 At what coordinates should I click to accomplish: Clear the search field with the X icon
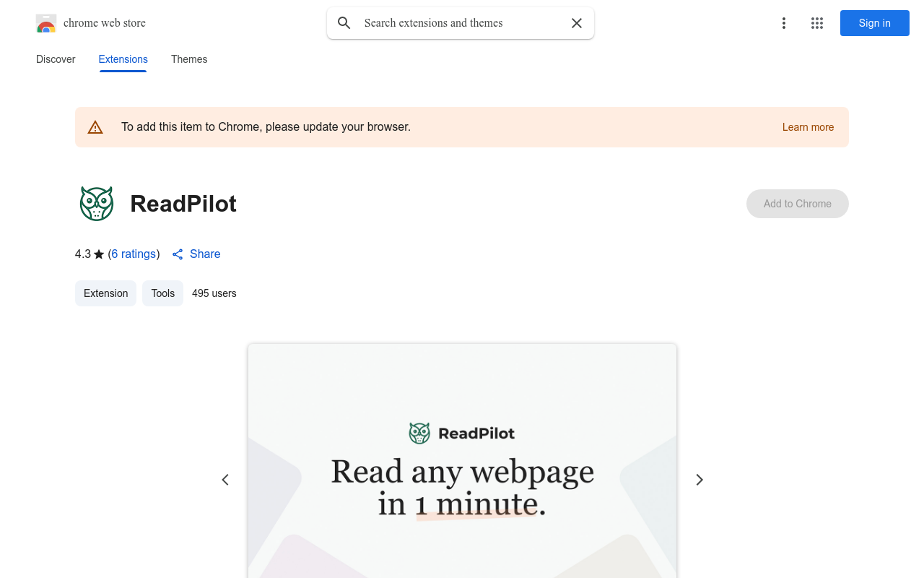577,23
